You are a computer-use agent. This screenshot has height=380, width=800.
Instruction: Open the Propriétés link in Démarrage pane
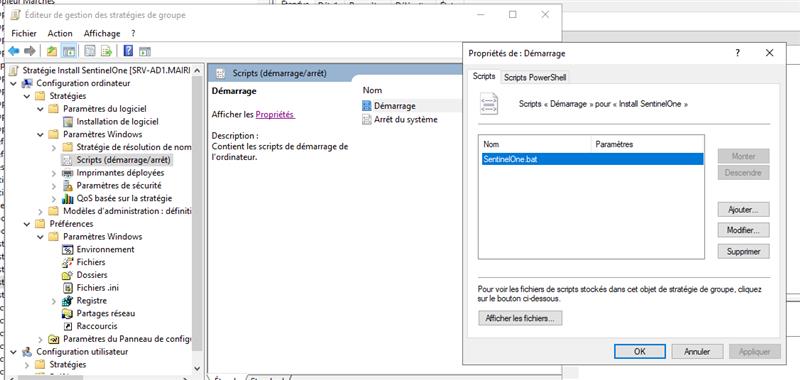coord(274,115)
